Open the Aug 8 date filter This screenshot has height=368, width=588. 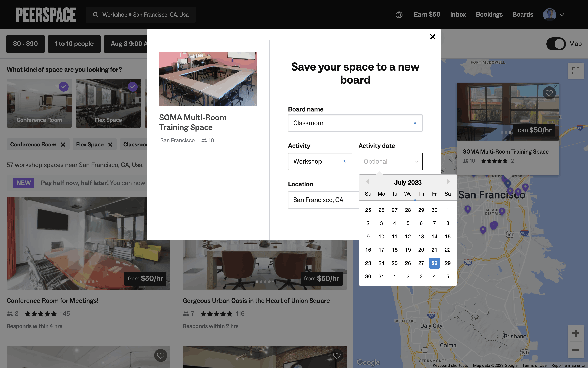pos(126,44)
